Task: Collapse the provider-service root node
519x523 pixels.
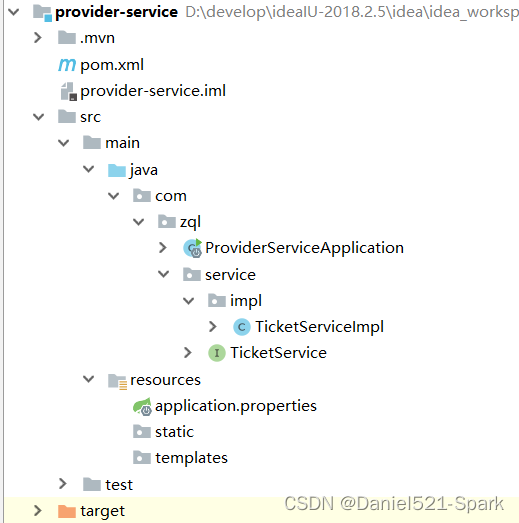Action: 14,12
